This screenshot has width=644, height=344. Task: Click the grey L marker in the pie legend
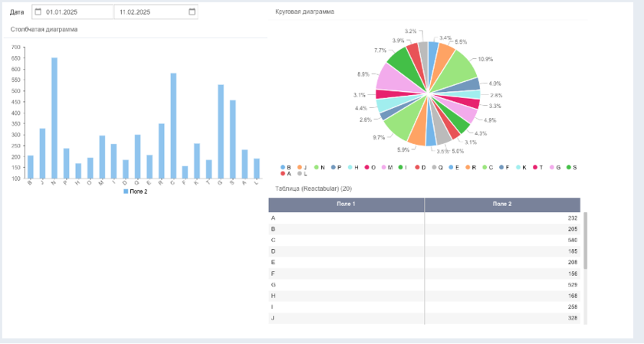(300, 174)
